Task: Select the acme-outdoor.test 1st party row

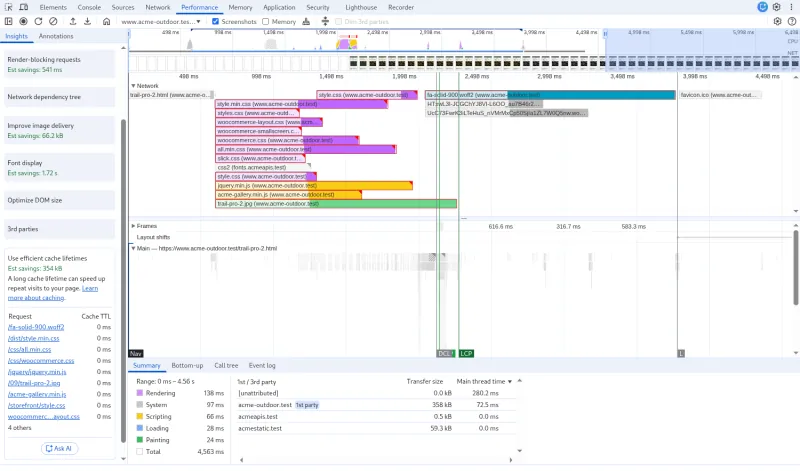Action: (x=376, y=405)
